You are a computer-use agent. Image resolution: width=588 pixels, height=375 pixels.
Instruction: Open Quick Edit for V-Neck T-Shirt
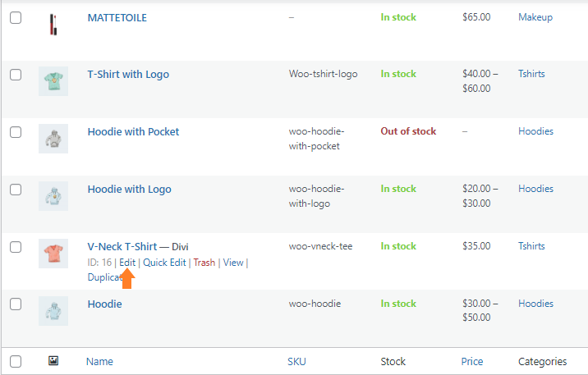click(x=164, y=263)
